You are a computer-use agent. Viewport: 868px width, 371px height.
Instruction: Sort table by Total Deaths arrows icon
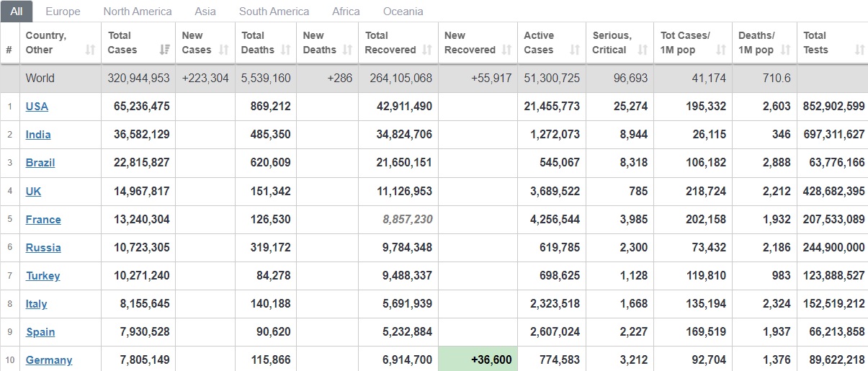pyautogui.click(x=285, y=50)
